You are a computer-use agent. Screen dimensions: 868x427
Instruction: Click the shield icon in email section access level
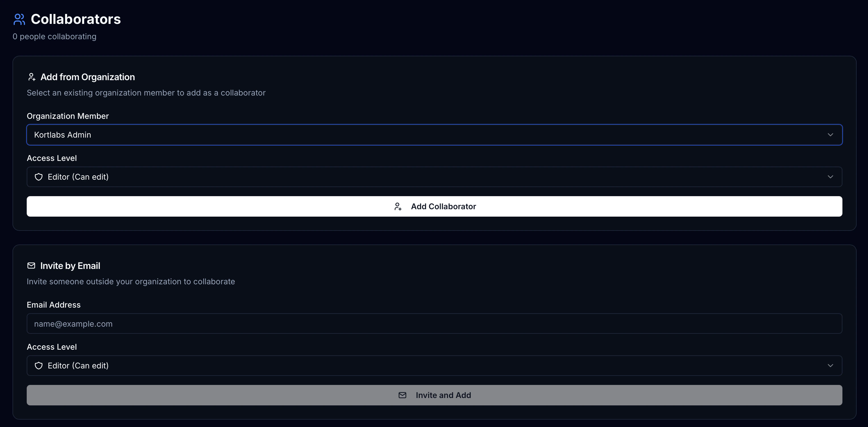tap(39, 365)
